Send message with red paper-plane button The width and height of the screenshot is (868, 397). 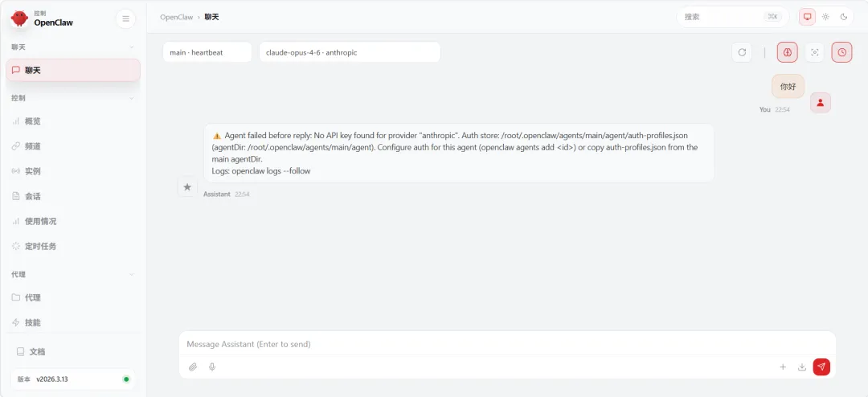tap(821, 366)
